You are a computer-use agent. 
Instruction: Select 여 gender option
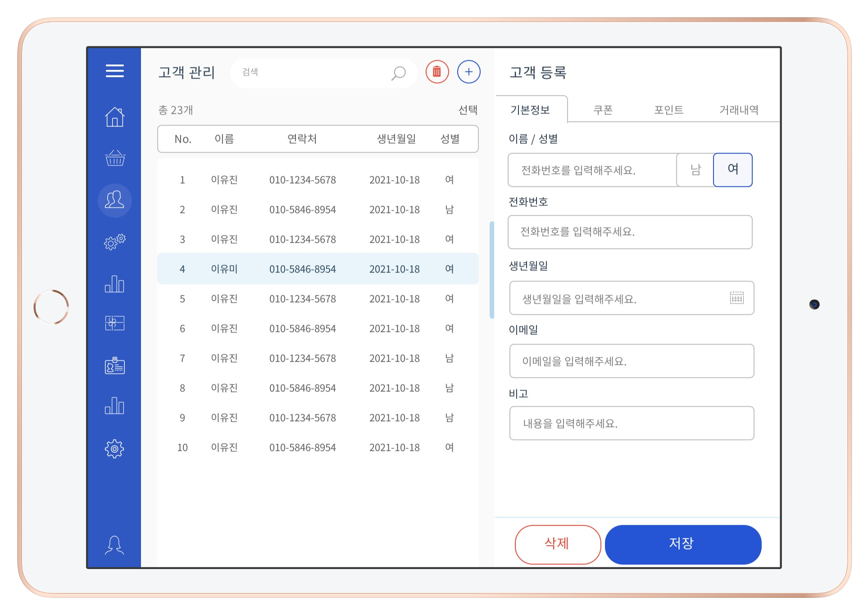point(732,170)
